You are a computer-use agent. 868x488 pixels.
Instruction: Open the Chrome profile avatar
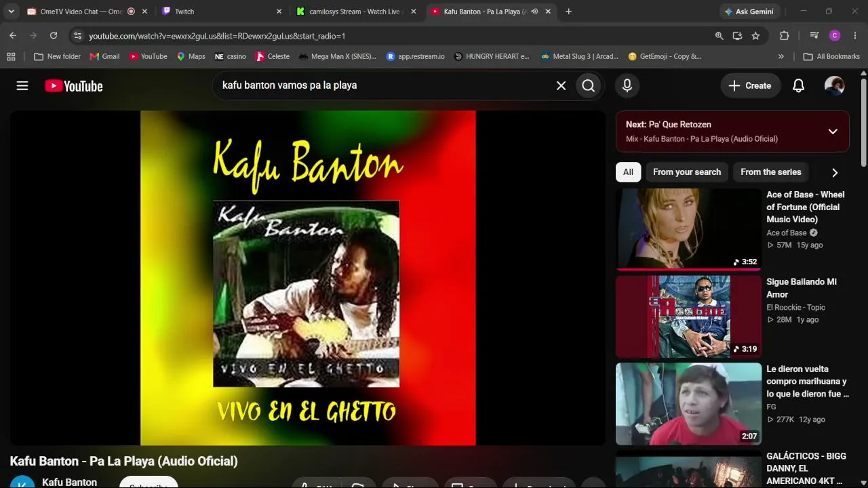pos(835,36)
